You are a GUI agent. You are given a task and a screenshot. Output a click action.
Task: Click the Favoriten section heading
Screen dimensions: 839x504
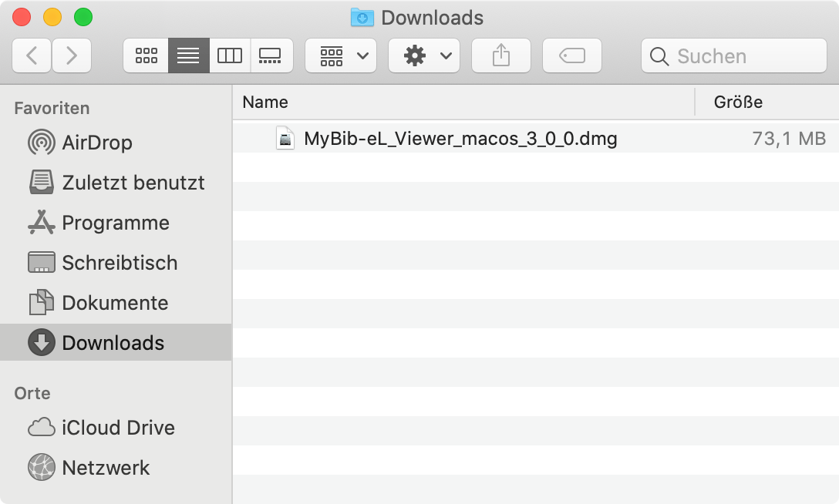click(52, 108)
